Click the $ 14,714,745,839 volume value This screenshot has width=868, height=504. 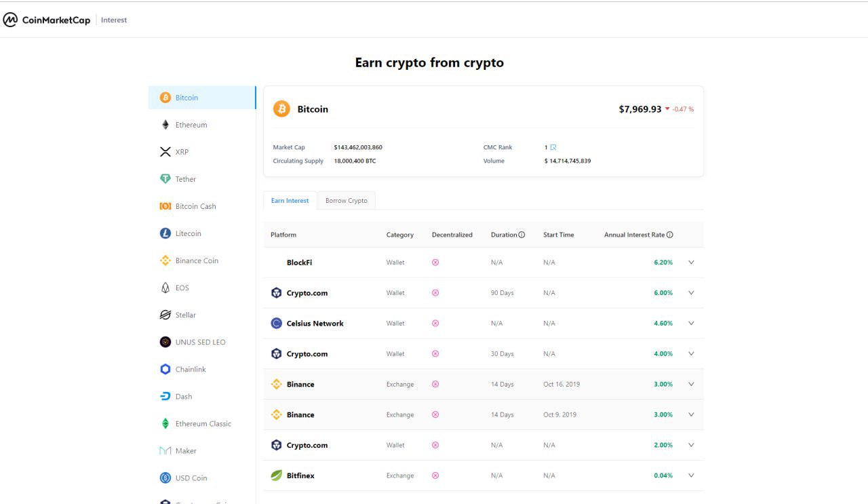point(568,161)
